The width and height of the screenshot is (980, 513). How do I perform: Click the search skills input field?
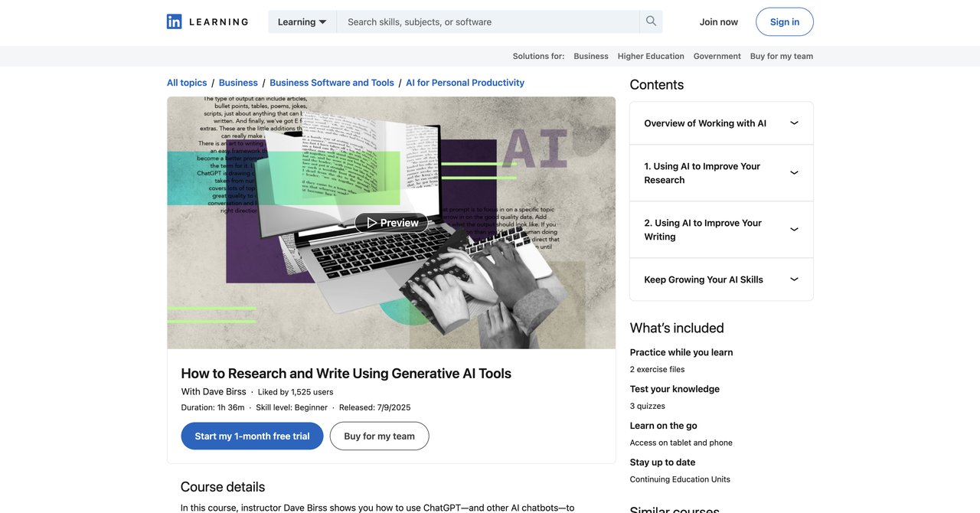coord(488,21)
